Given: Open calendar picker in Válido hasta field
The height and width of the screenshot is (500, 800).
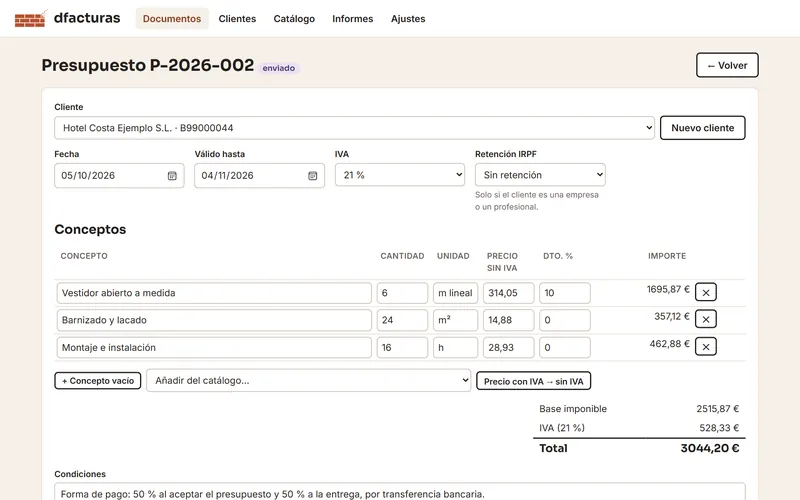Looking at the screenshot, I should point(313,176).
